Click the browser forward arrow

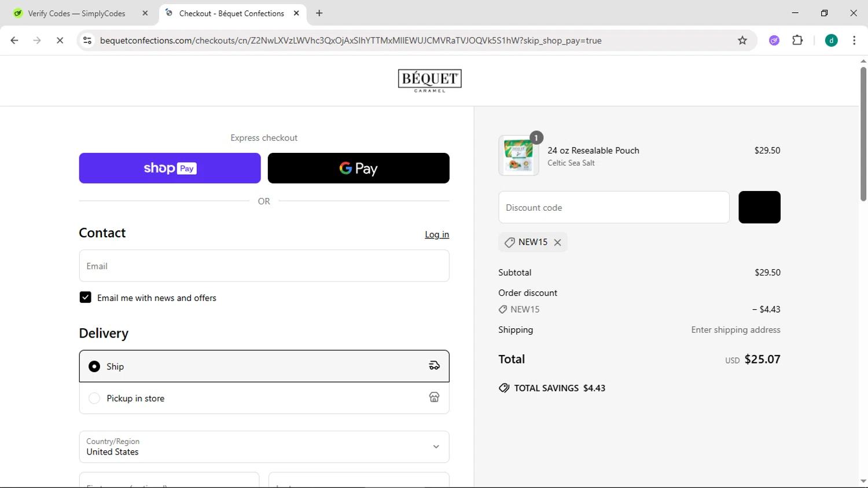click(x=37, y=41)
